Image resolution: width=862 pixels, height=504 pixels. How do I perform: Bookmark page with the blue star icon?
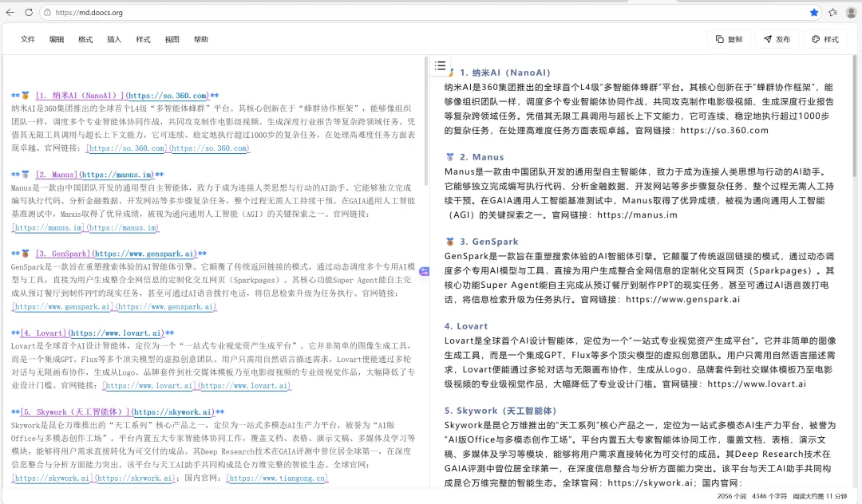click(814, 12)
